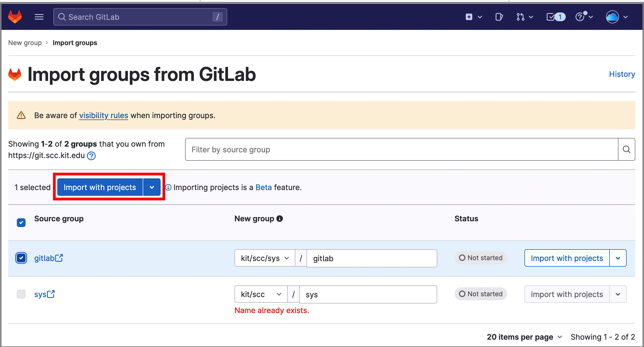Check the sys row checkbox
Viewport: 644px width, 347px height.
click(x=21, y=294)
